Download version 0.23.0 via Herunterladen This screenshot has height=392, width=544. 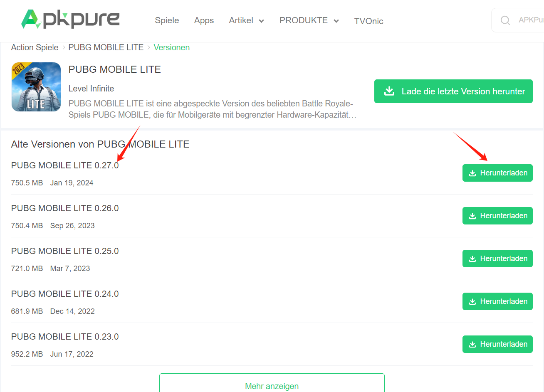pyautogui.click(x=497, y=344)
